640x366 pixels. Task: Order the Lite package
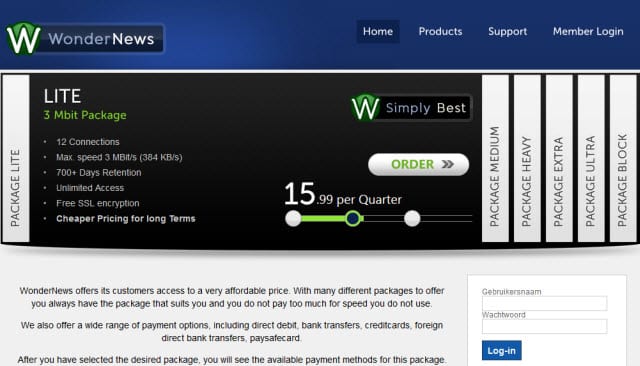[418, 164]
